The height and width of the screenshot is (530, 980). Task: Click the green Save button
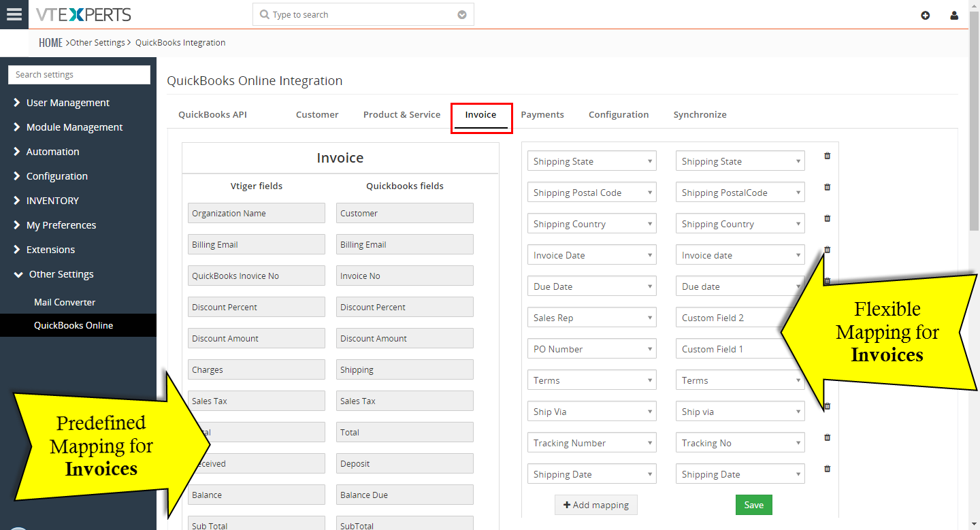(754, 505)
